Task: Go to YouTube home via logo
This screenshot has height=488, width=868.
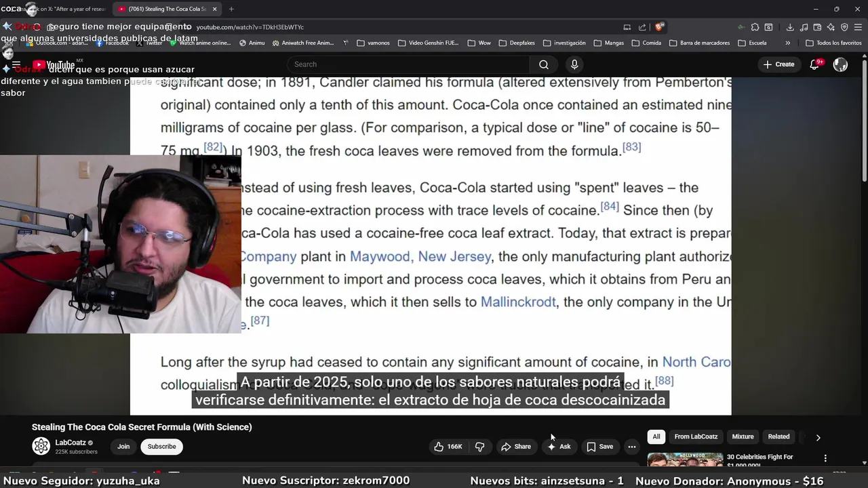Action: [x=54, y=65]
